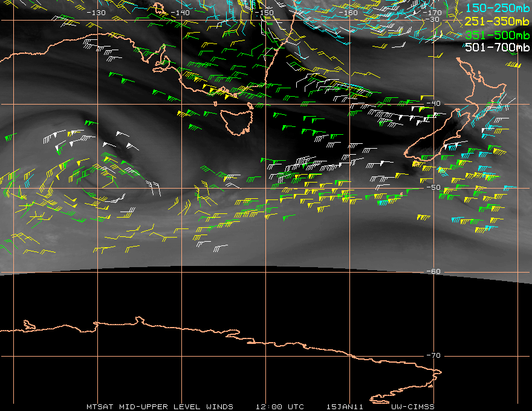Click the 251-350mb yellow legend label

tap(497, 21)
